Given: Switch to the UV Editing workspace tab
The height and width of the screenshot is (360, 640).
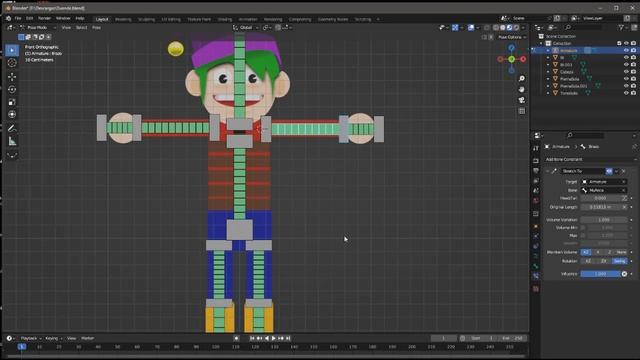Looking at the screenshot, I should 171,19.
